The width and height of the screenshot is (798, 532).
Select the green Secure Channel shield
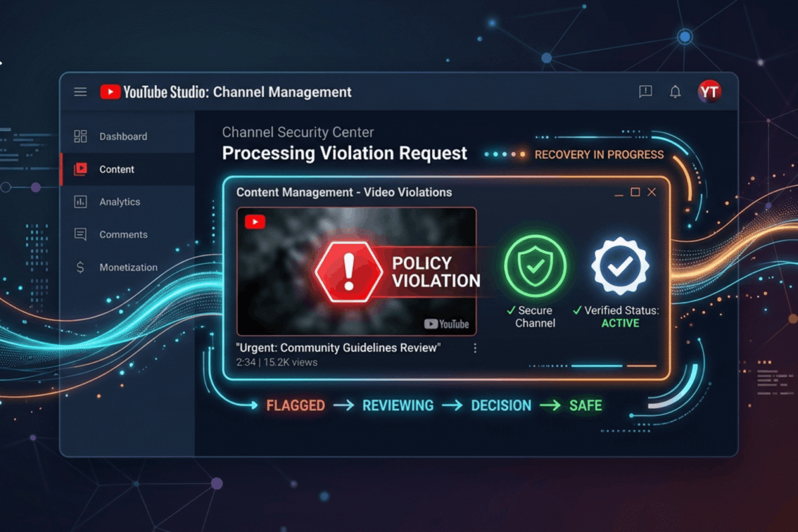(x=535, y=265)
